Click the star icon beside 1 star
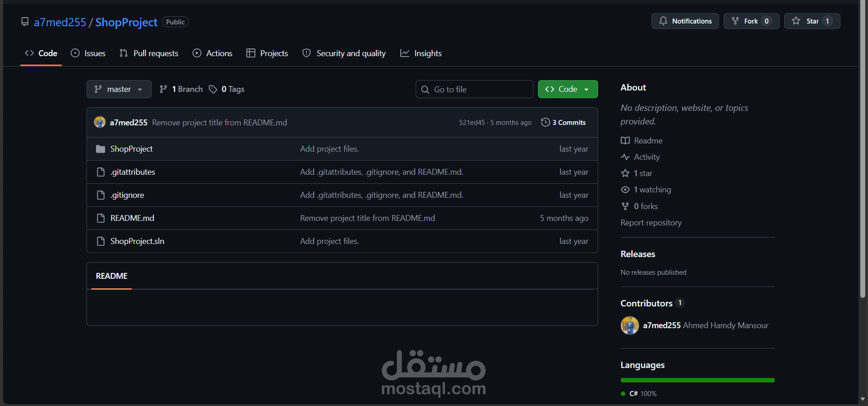Screen dimensions: 868x406 (x=625, y=173)
